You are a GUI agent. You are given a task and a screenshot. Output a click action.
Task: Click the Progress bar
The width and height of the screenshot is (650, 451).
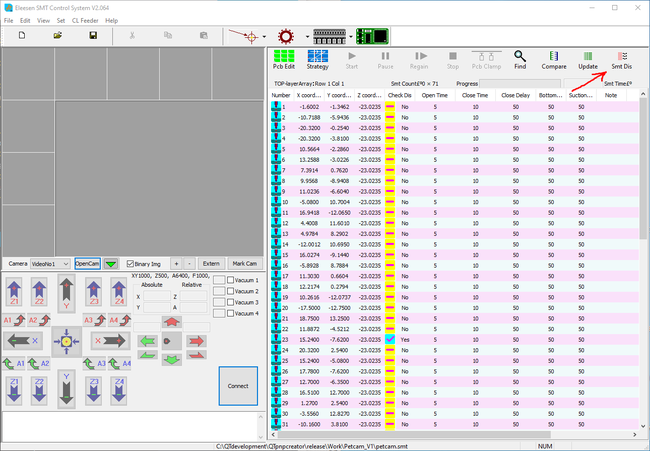tap(520, 83)
